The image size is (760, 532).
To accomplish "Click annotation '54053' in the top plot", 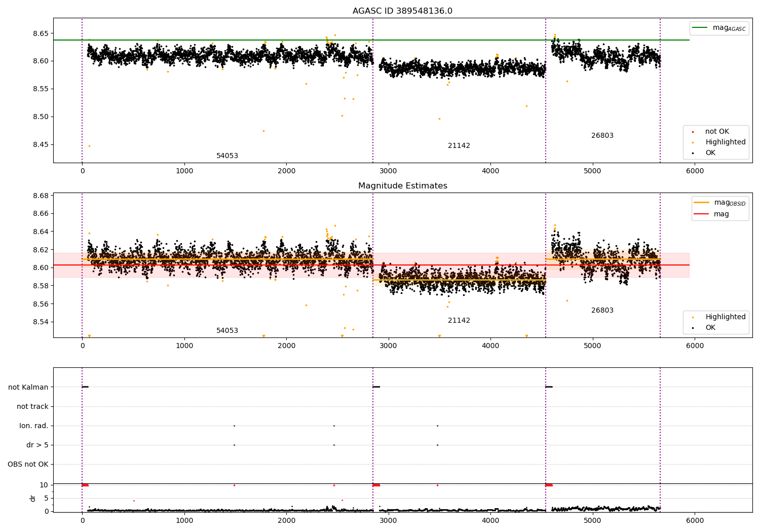I will click(x=227, y=156).
